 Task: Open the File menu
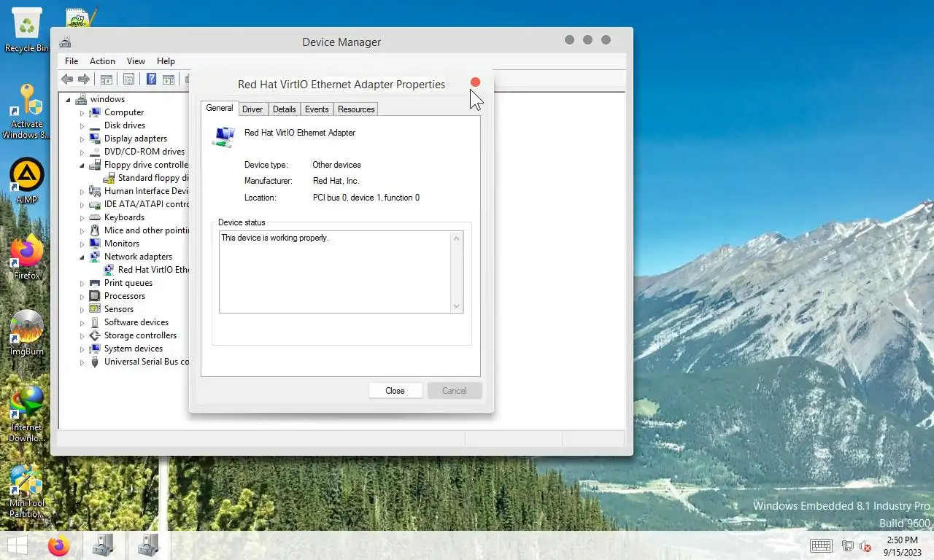[72, 61]
